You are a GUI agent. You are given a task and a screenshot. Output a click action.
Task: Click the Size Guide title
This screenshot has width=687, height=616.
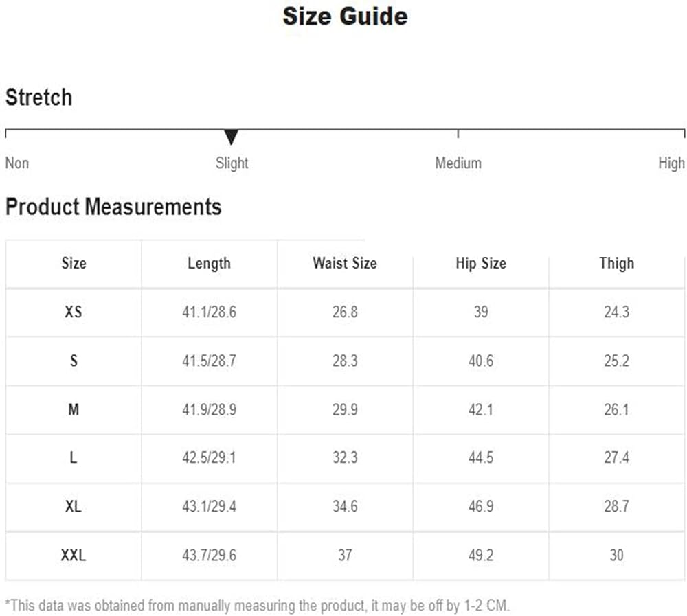point(346,16)
